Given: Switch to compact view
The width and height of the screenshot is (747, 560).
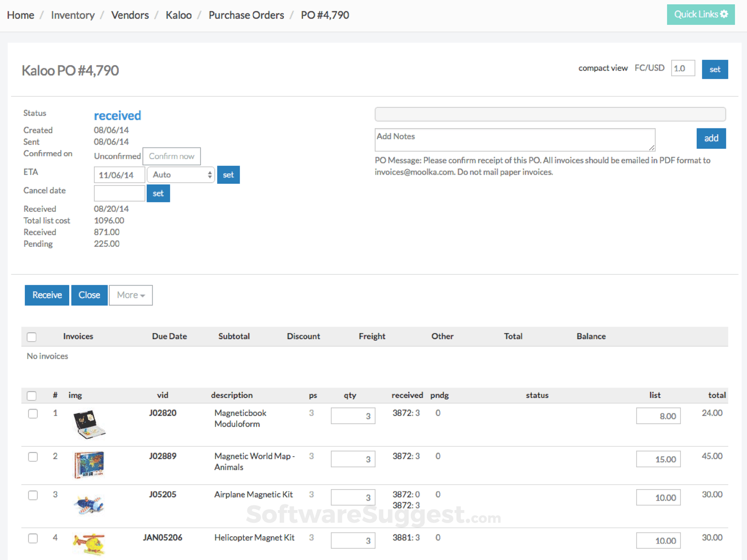Looking at the screenshot, I should [603, 68].
